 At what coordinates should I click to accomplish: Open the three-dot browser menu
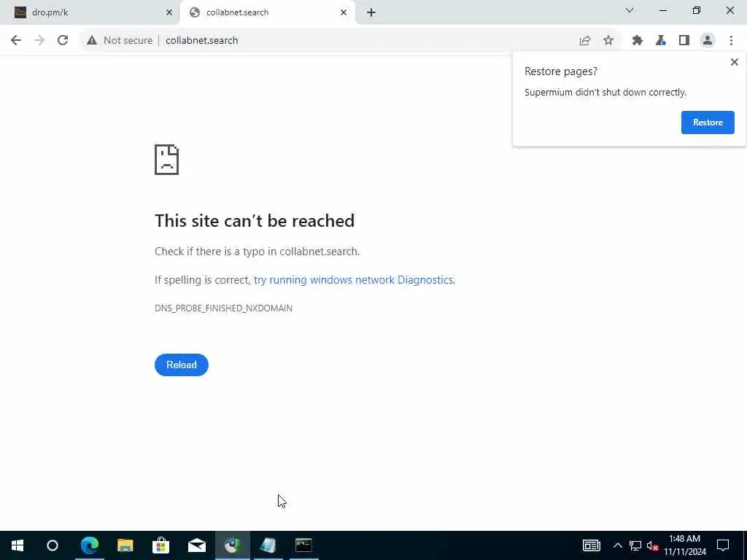[731, 41]
